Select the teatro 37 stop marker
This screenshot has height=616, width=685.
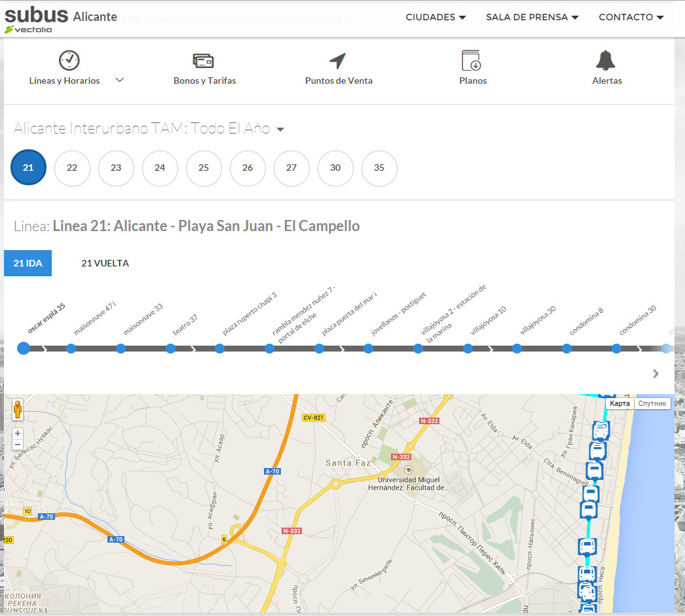click(x=170, y=348)
